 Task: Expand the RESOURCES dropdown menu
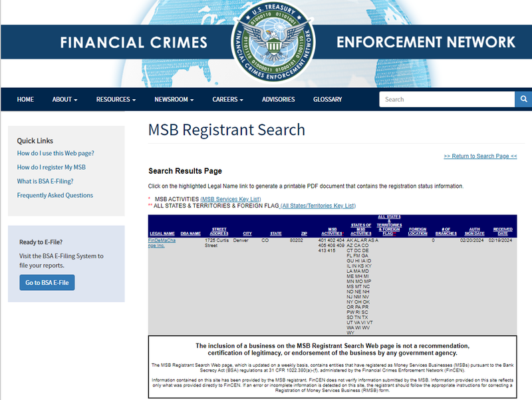coord(116,99)
